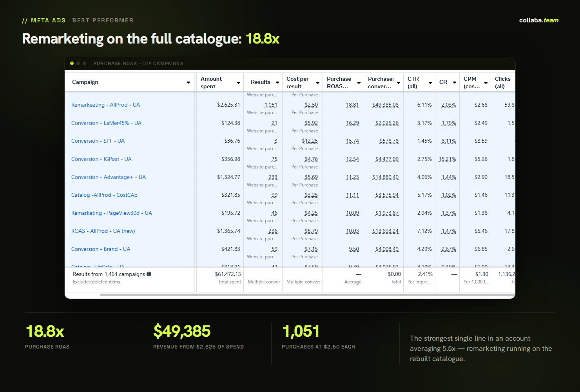The image size is (580, 392).
Task: Click the Purchases conversion value column arrow
Action: [x=399, y=83]
